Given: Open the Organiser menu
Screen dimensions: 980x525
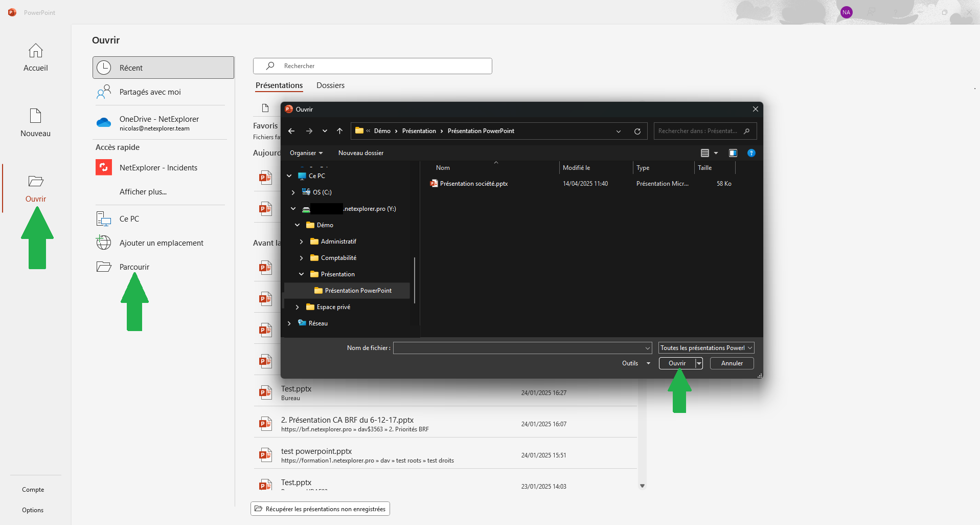Looking at the screenshot, I should [306, 153].
